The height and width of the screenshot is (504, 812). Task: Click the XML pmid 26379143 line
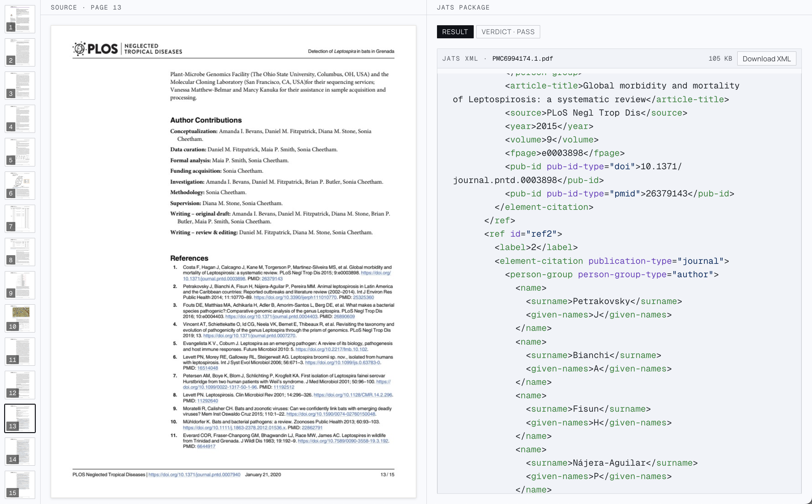click(619, 193)
